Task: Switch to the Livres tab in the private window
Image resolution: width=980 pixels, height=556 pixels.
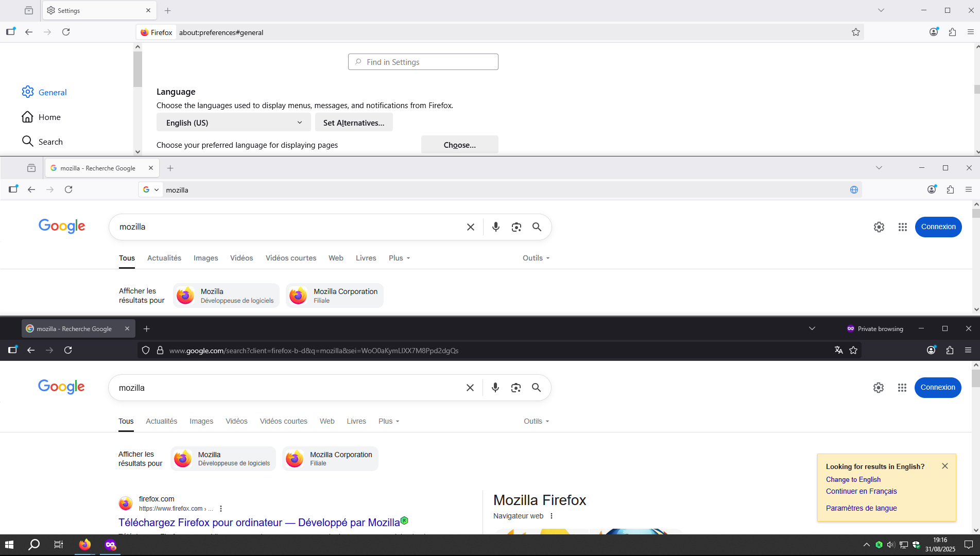Action: pos(356,421)
